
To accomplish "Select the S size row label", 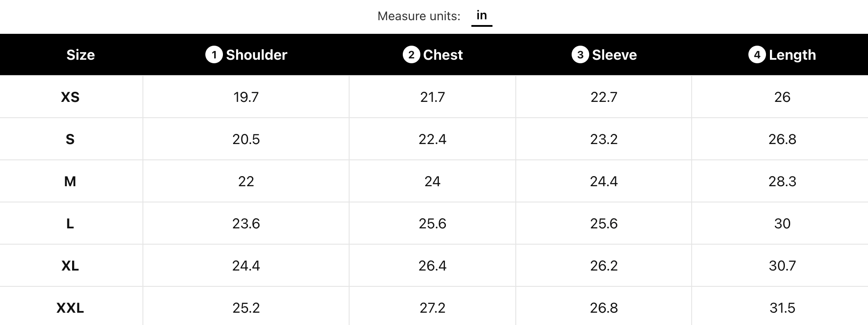I will [x=70, y=139].
